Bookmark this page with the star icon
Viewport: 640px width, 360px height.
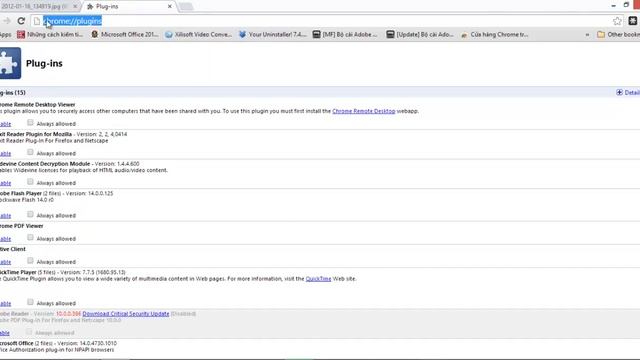click(617, 21)
